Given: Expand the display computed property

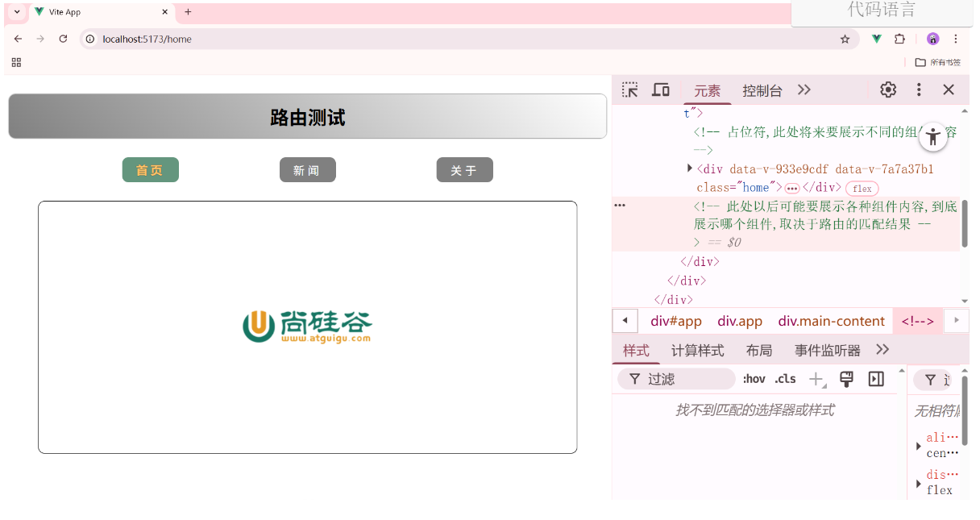Looking at the screenshot, I should (919, 483).
